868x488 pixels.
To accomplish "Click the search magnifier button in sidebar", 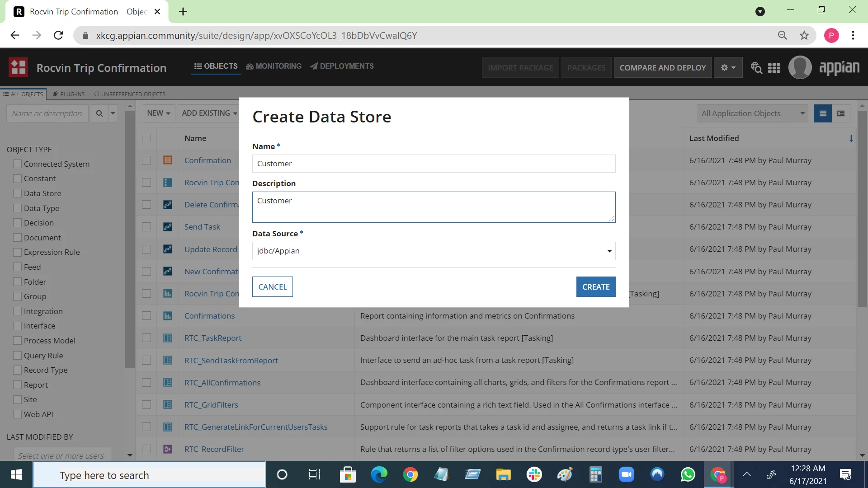I will (99, 113).
